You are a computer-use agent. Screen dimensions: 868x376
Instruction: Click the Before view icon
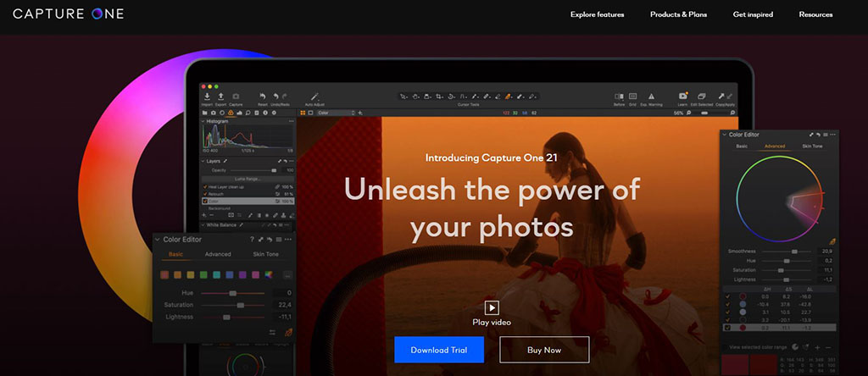619,97
